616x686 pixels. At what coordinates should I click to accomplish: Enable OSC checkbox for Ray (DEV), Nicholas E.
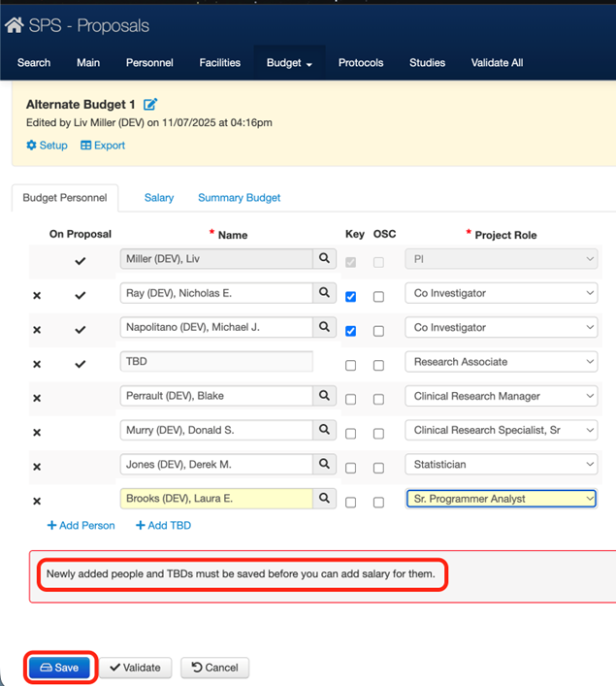pyautogui.click(x=378, y=297)
